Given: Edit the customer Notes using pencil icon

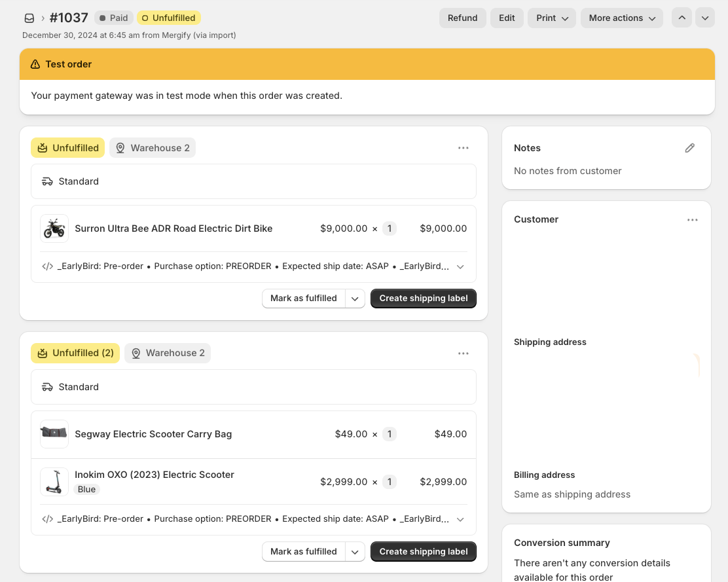Looking at the screenshot, I should point(689,148).
